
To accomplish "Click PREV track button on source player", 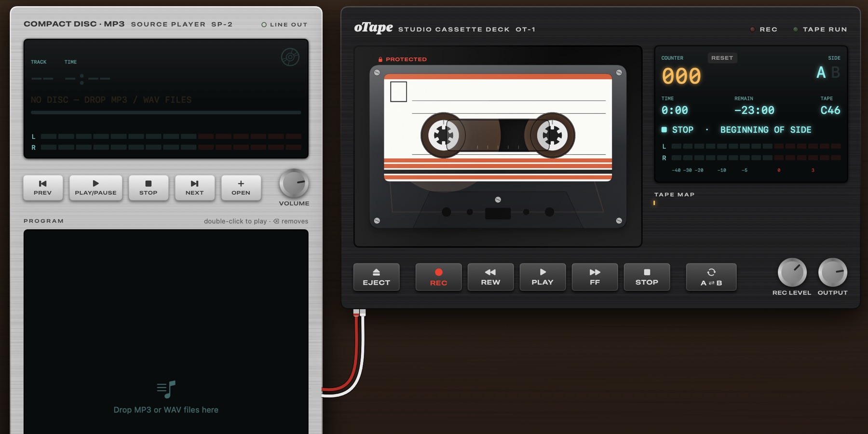I will point(43,188).
